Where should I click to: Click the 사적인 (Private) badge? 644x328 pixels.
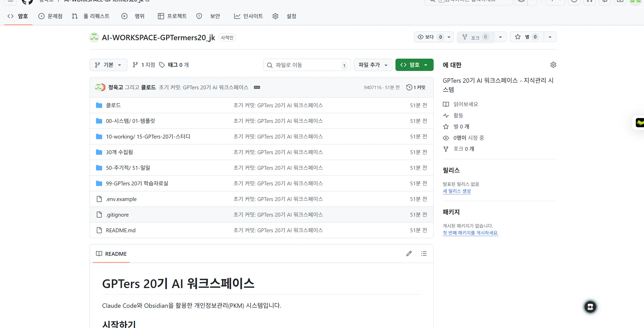[227, 38]
